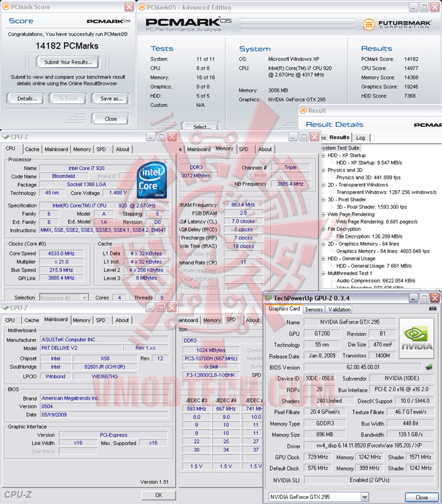Click the 14182 PCMarks score text
The height and width of the screenshot is (504, 442).
[x=67, y=46]
